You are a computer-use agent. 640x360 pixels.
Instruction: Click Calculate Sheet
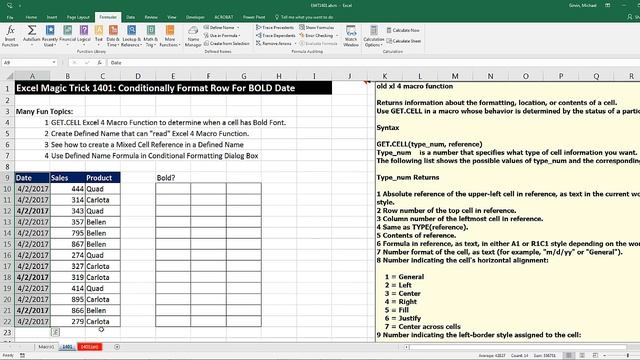click(404, 41)
